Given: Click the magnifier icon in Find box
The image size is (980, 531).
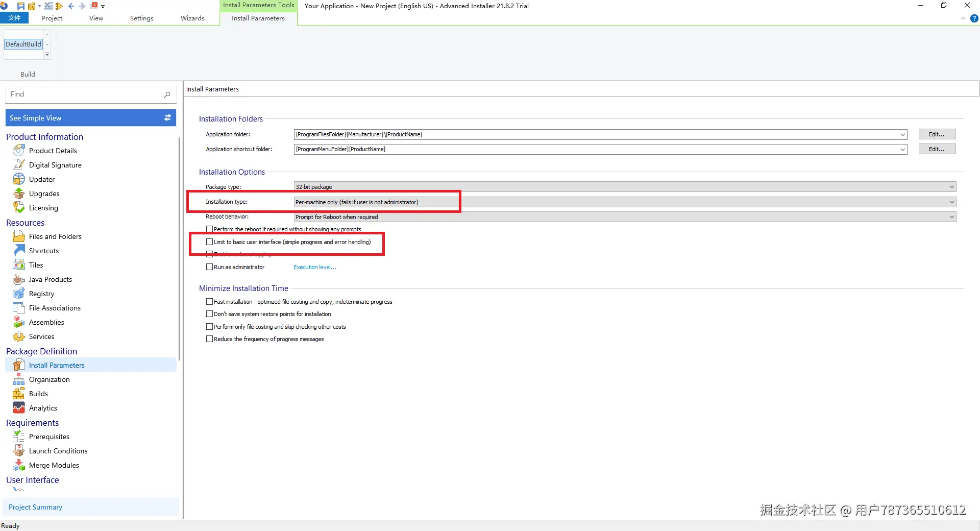Looking at the screenshot, I should point(167,94).
